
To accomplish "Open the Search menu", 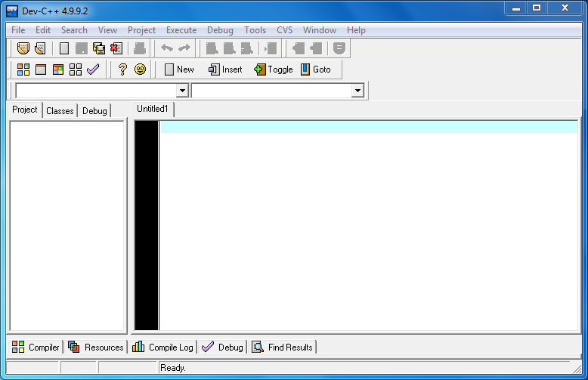I will (x=74, y=30).
